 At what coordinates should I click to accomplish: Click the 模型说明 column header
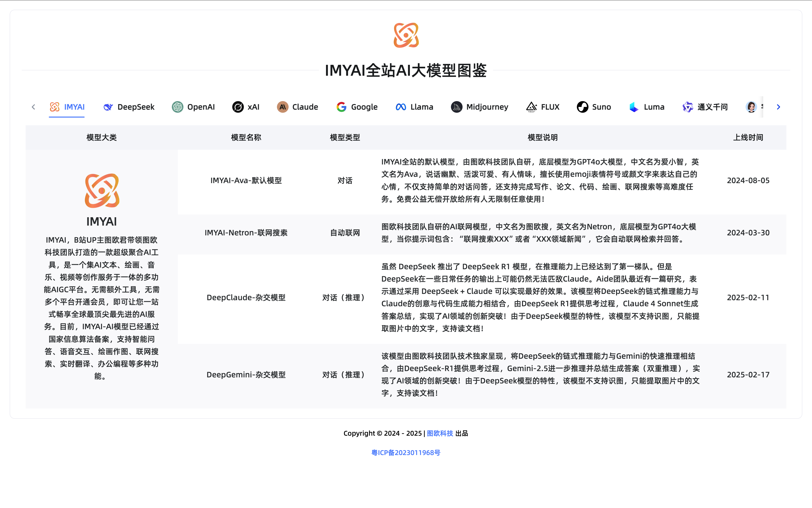pyautogui.click(x=543, y=137)
